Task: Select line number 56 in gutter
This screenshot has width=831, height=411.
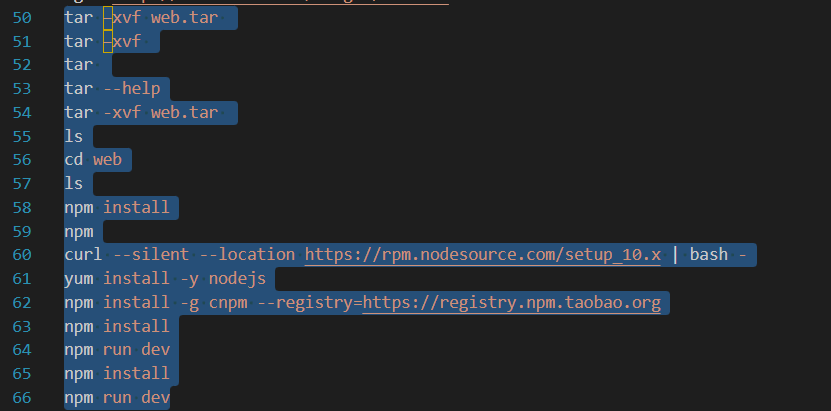Action: coord(22,160)
